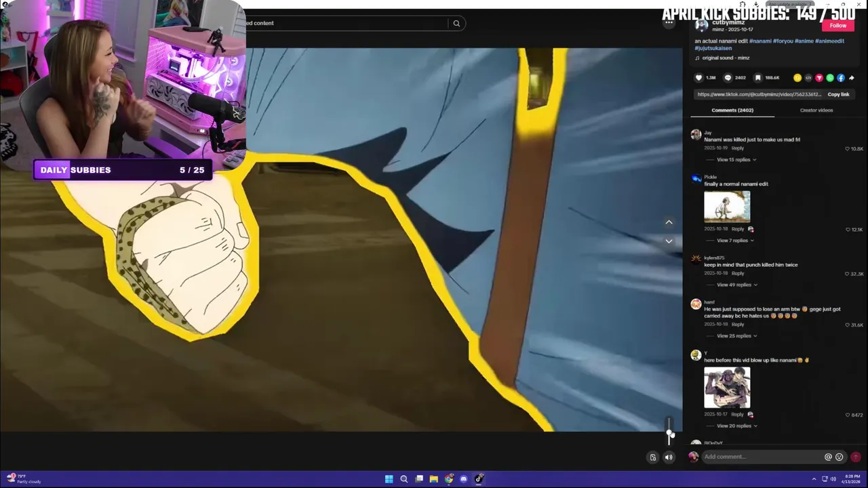Open comments via the speech bubble icon
This screenshot has height=488, width=868.
coord(728,78)
